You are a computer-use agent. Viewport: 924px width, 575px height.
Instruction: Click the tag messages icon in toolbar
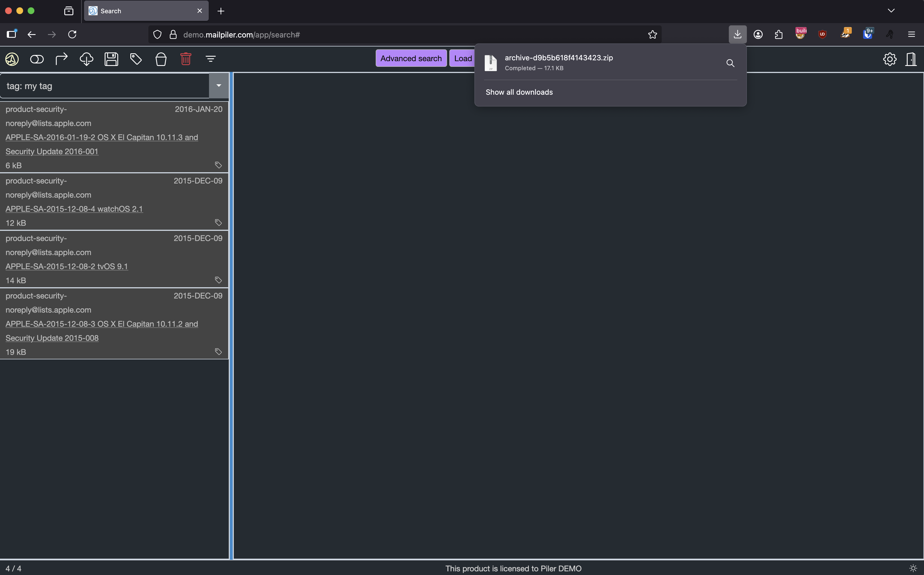(x=136, y=59)
